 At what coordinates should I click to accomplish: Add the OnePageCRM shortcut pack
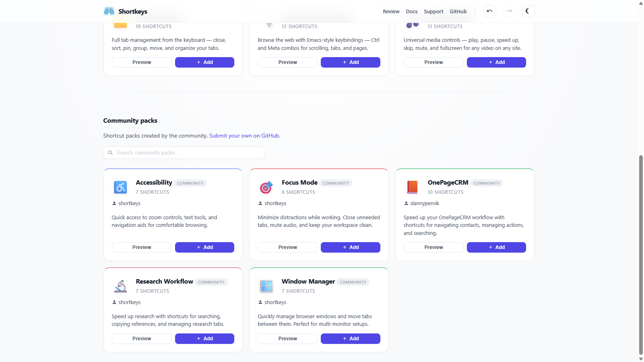click(x=496, y=247)
